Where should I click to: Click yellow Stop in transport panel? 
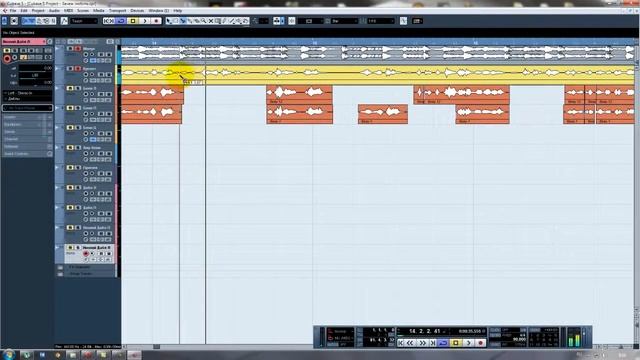(x=456, y=343)
